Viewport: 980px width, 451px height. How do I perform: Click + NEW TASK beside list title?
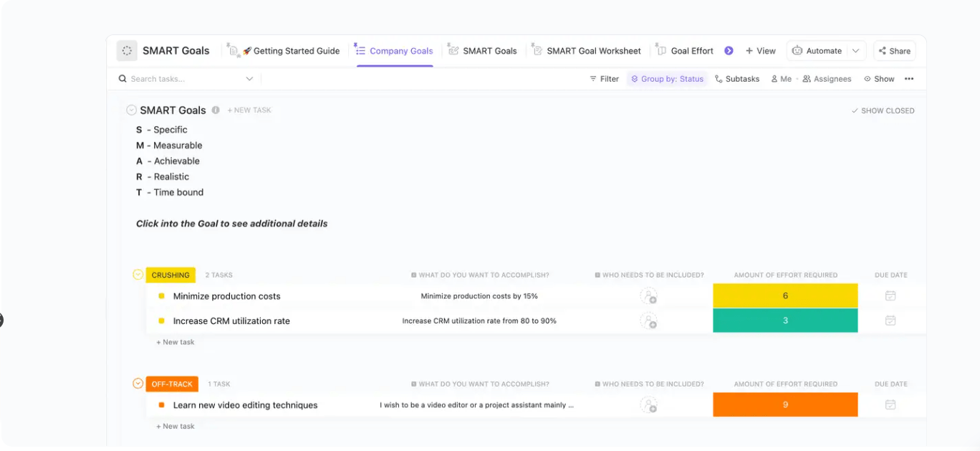tap(249, 110)
